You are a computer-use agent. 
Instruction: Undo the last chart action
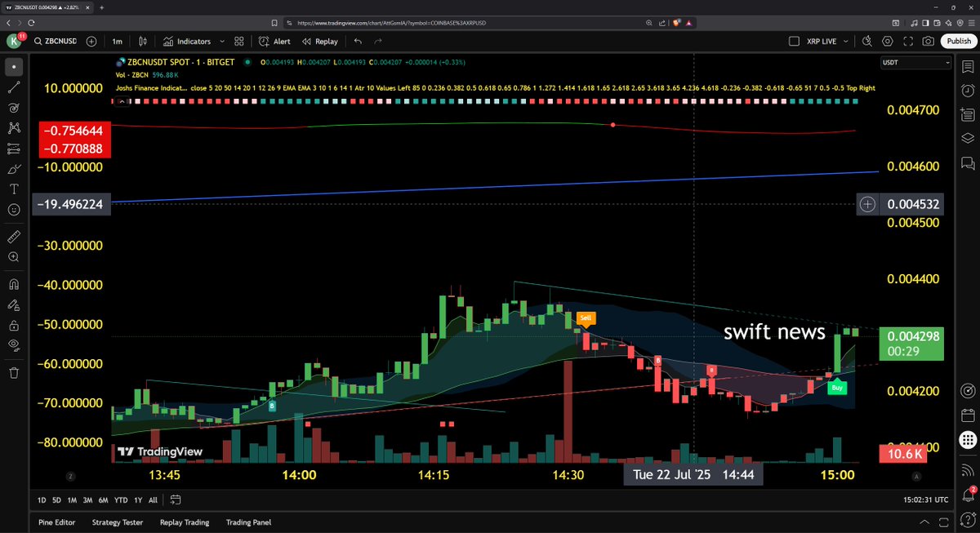click(358, 41)
